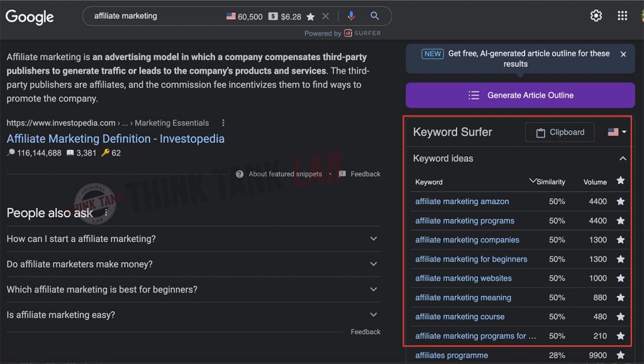Viewport: 644px width, 364px height.
Task: Clear the keyword metrics with the X icon
Action: click(325, 16)
